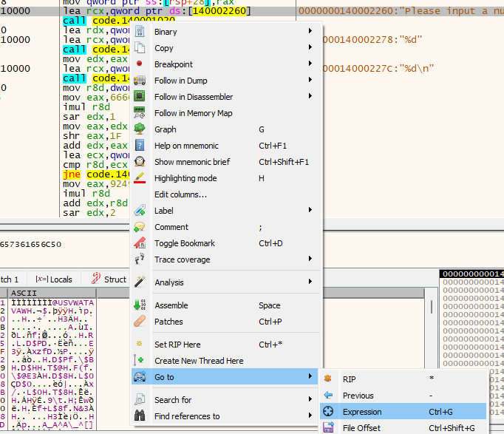
Task: Expand the Search for submenu arrow
Action: 310,399
